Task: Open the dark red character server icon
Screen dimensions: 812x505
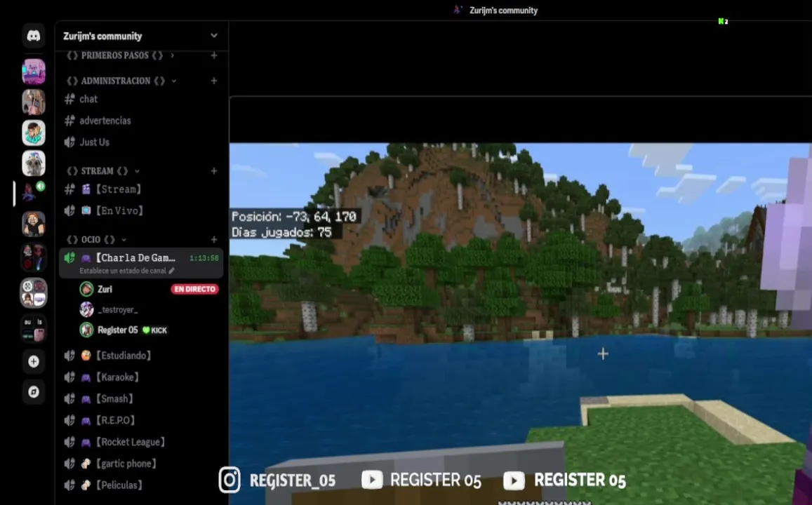Action: tap(34, 257)
